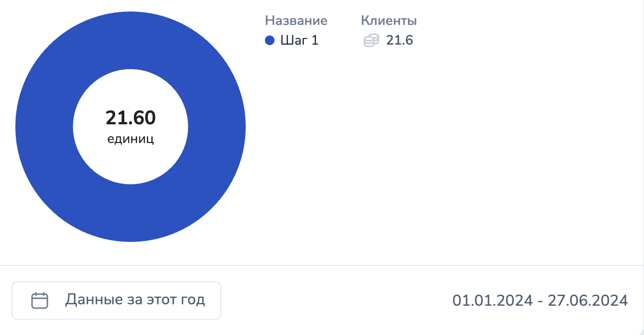Image resolution: width=644 pixels, height=335 pixels.
Task: Click the 21.60 total in chart center
Action: click(131, 118)
